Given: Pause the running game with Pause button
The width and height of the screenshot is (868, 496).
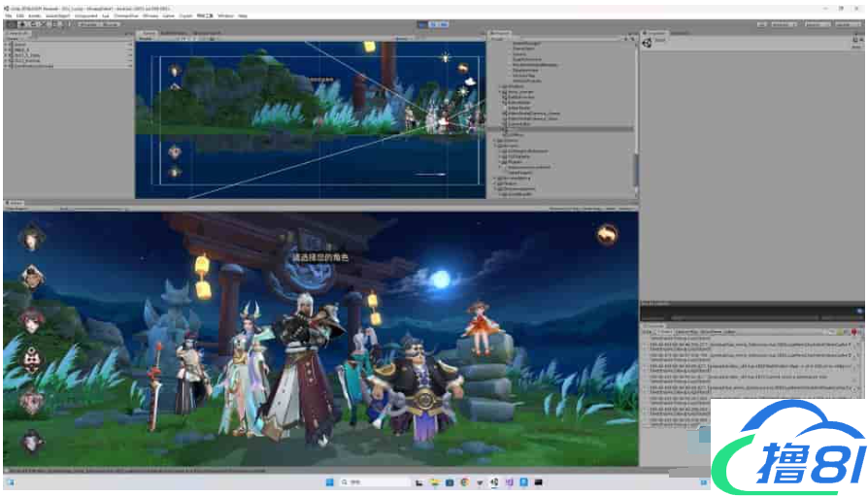Looking at the screenshot, I should (433, 23).
